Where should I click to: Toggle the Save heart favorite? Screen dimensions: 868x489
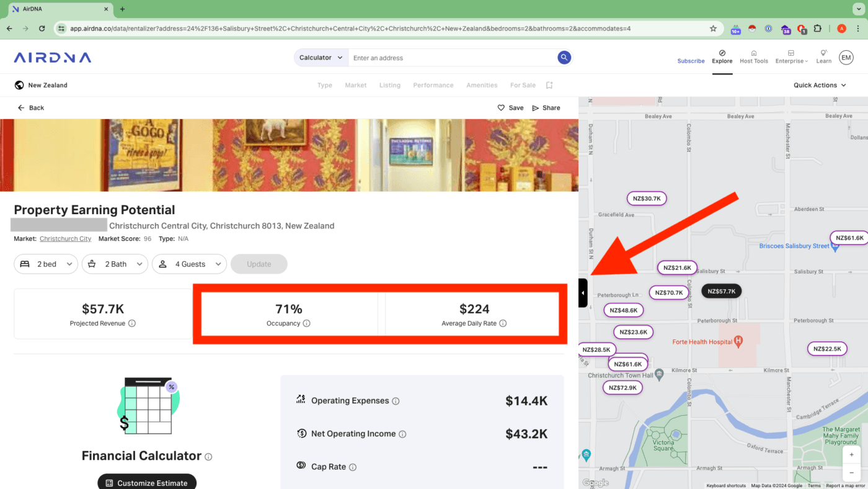pos(501,107)
